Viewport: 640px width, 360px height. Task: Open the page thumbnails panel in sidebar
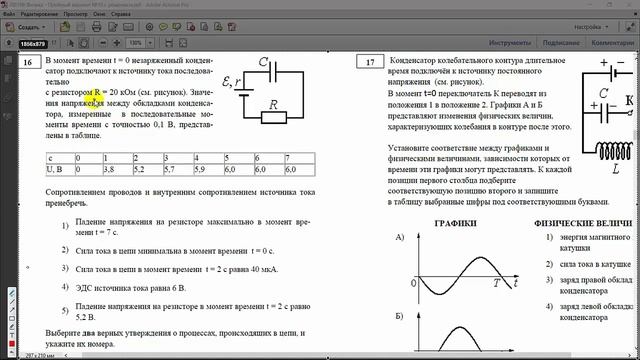tap(8, 61)
